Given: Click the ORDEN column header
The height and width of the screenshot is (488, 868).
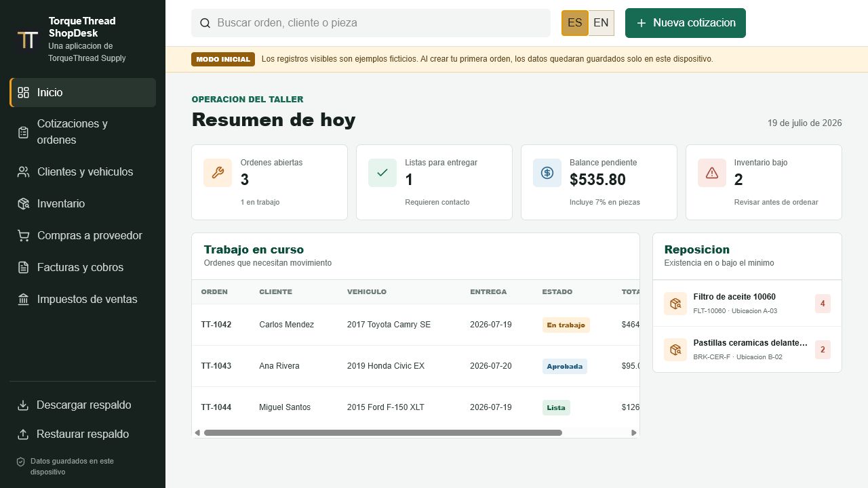Looking at the screenshot, I should [x=214, y=292].
